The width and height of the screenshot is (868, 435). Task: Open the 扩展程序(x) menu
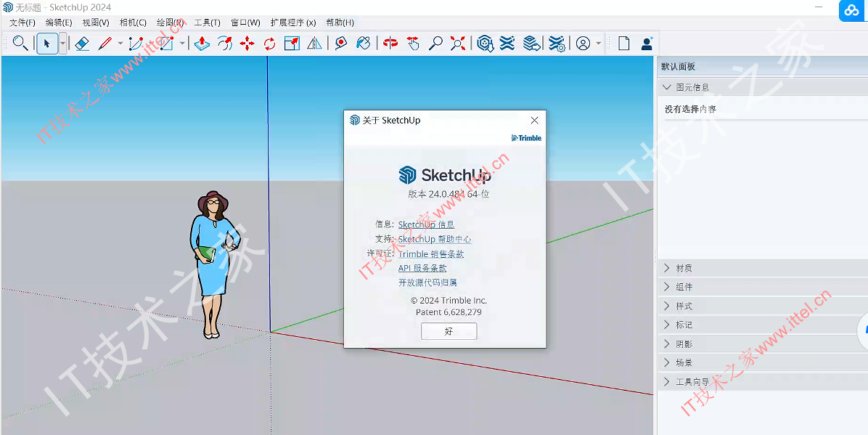[x=292, y=23]
